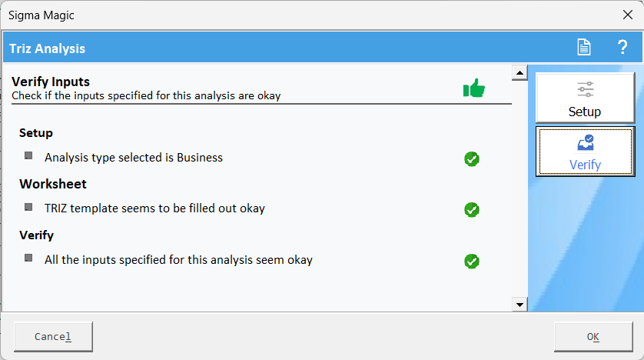
Task: Click the Triz Analysis title bar text
Action: (x=47, y=48)
